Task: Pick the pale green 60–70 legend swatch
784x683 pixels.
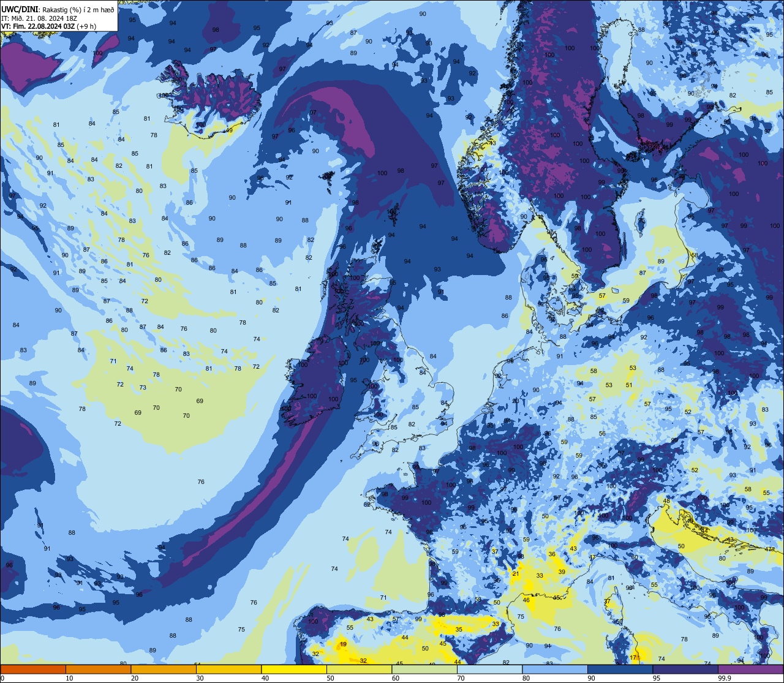Action: coord(424,669)
